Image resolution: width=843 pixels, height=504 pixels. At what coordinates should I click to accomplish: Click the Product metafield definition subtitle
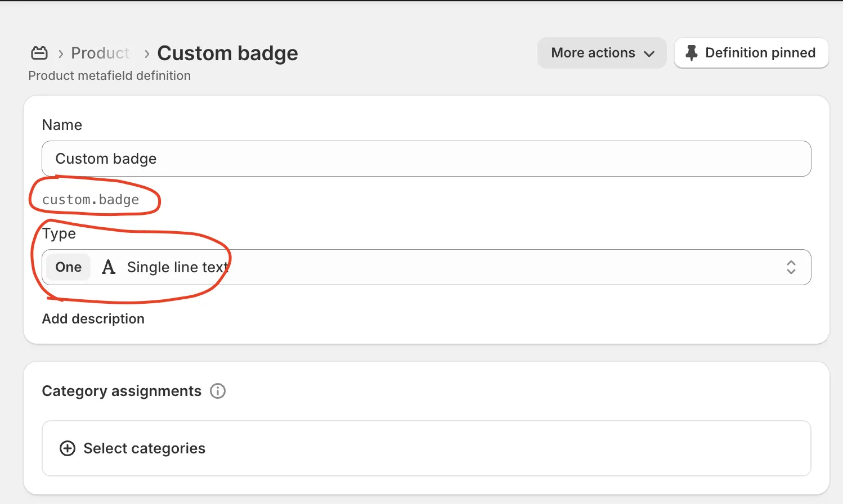pos(110,75)
